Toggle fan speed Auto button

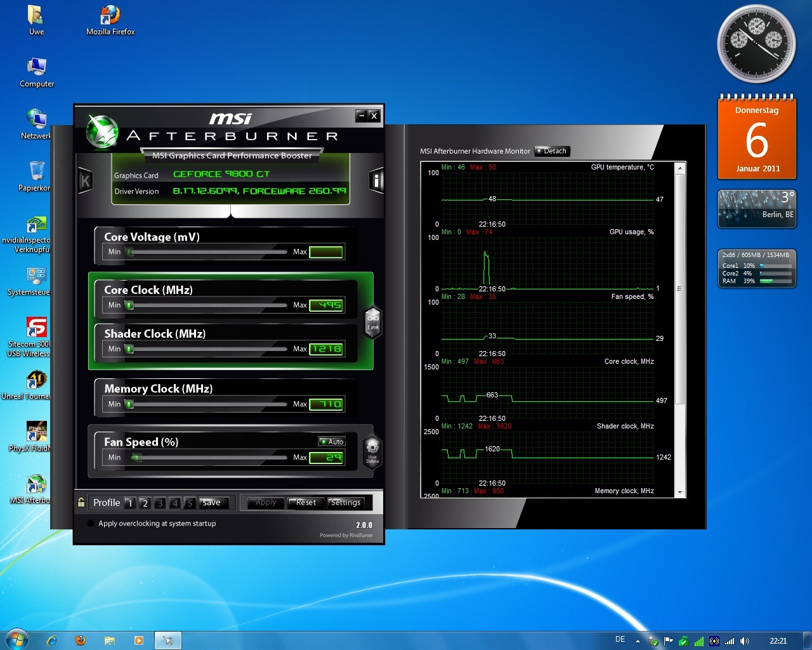pos(332,442)
